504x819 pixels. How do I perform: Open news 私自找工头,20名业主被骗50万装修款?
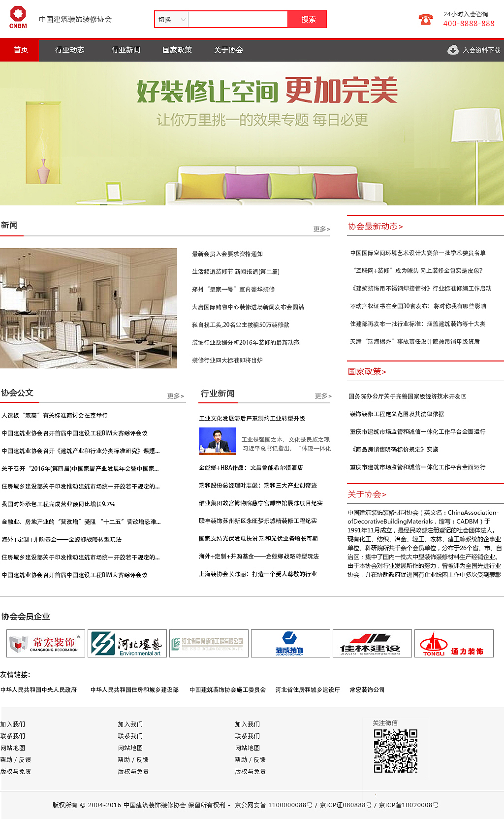pos(241,325)
